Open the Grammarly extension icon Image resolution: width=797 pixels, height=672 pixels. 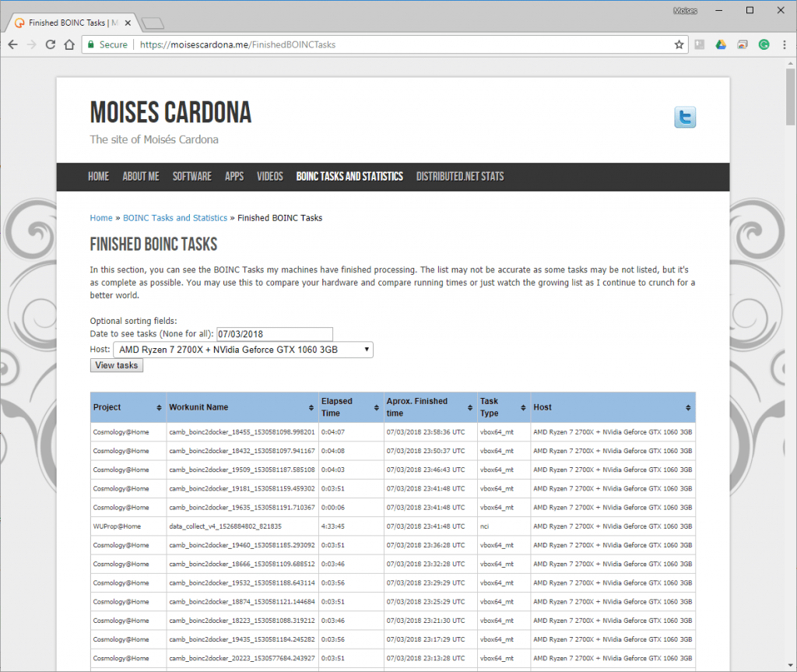pos(764,44)
